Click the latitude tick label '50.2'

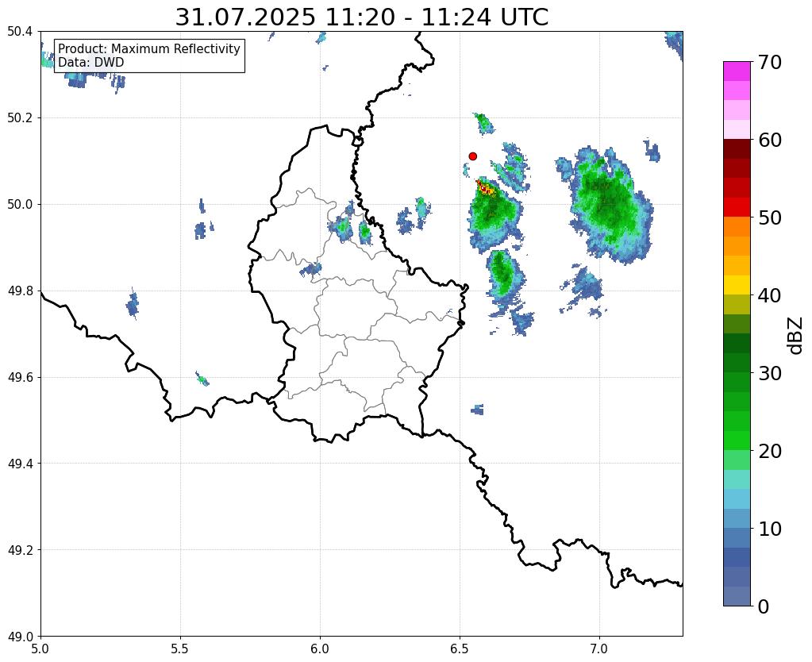(20, 118)
